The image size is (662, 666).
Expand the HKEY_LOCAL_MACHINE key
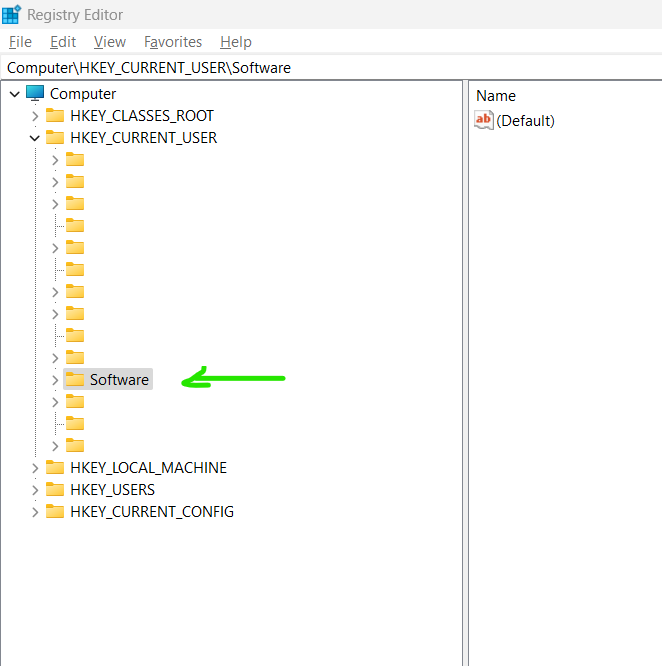(35, 468)
